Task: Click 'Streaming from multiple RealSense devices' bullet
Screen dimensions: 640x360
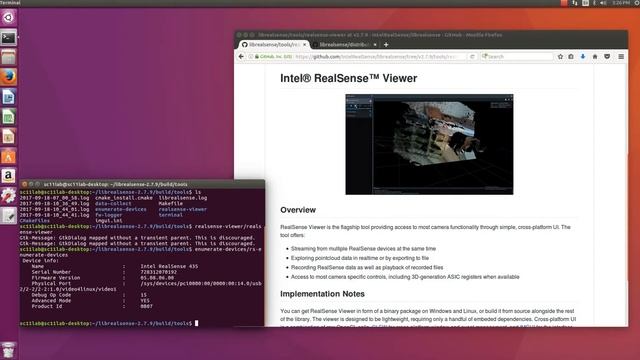Action: coord(363,249)
